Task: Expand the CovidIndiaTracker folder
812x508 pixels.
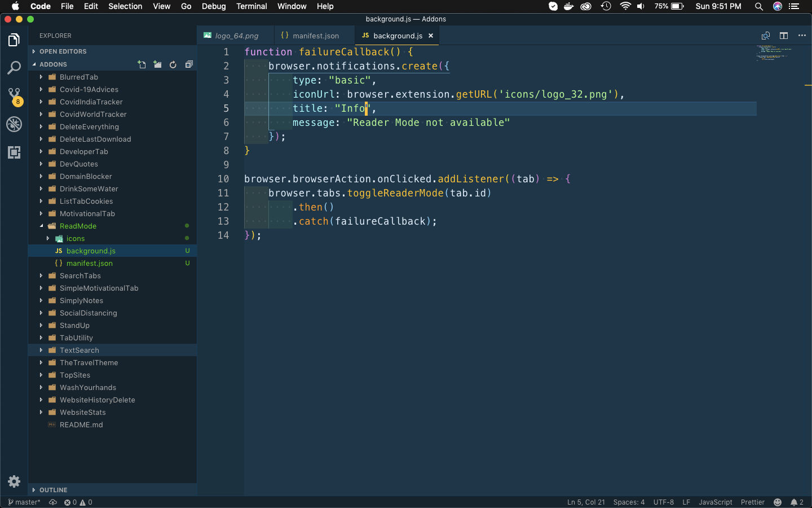Action: pyautogui.click(x=113, y=102)
